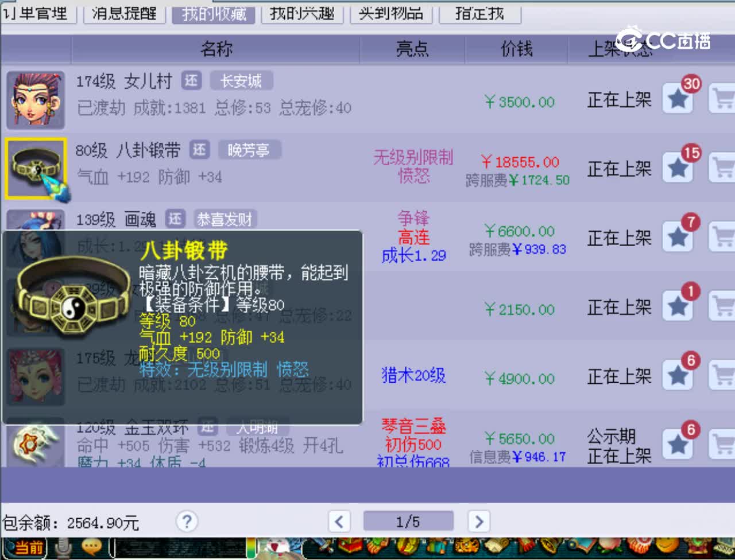Open help question mark beside balance
Viewport: 735px width, 560px height.
(x=187, y=522)
